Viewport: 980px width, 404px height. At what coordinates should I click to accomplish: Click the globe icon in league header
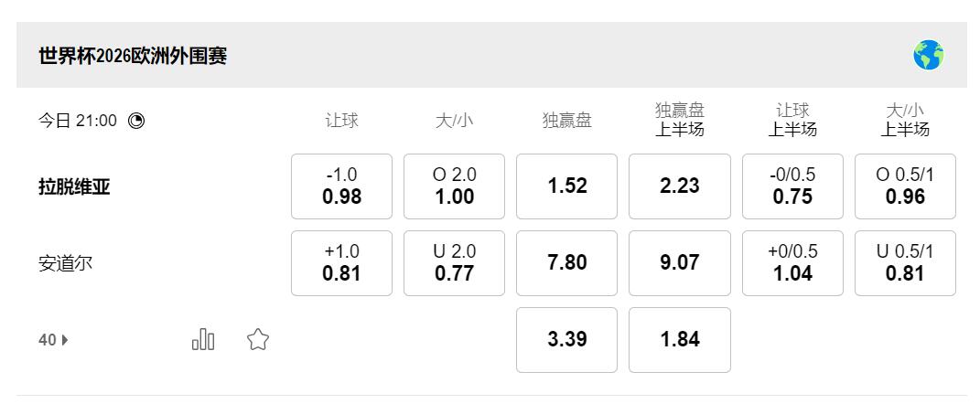coord(928,56)
